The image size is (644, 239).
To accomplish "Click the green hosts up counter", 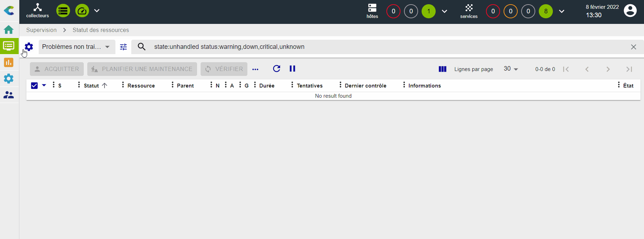I will [429, 11].
